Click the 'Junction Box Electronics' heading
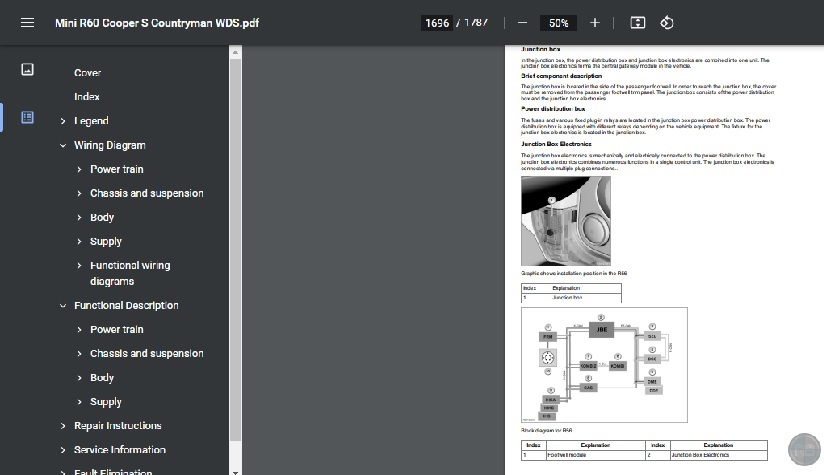This screenshot has width=824, height=475. click(556, 143)
